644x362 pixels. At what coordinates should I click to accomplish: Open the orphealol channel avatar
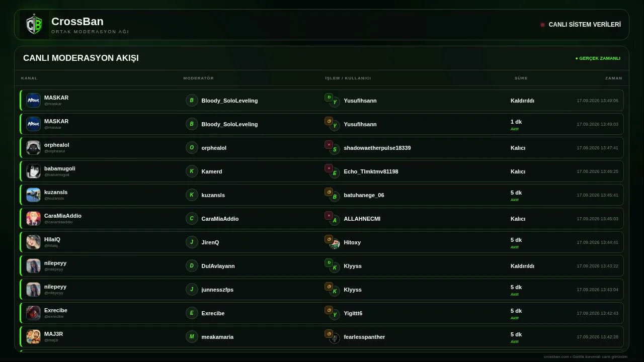click(x=33, y=147)
